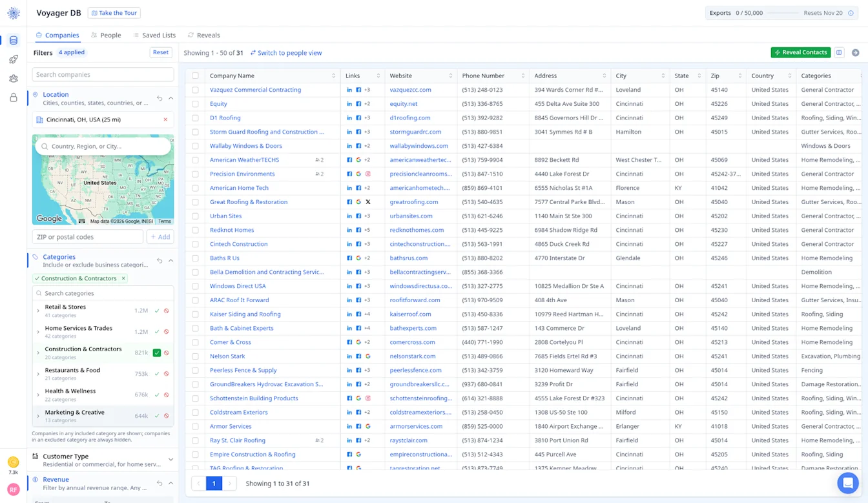The height and width of the screenshot is (503, 868).
Task: Check the Urban Sites row checkbox
Action: click(x=196, y=216)
